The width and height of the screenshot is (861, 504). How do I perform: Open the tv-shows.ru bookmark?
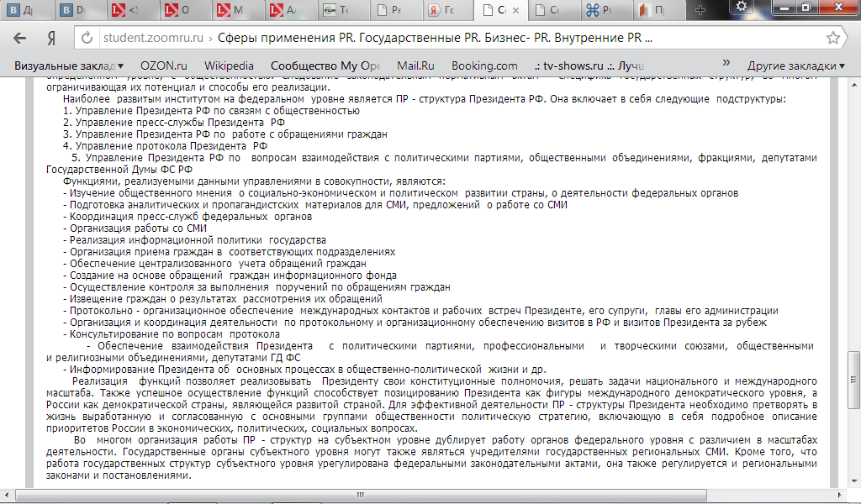pyautogui.click(x=589, y=66)
